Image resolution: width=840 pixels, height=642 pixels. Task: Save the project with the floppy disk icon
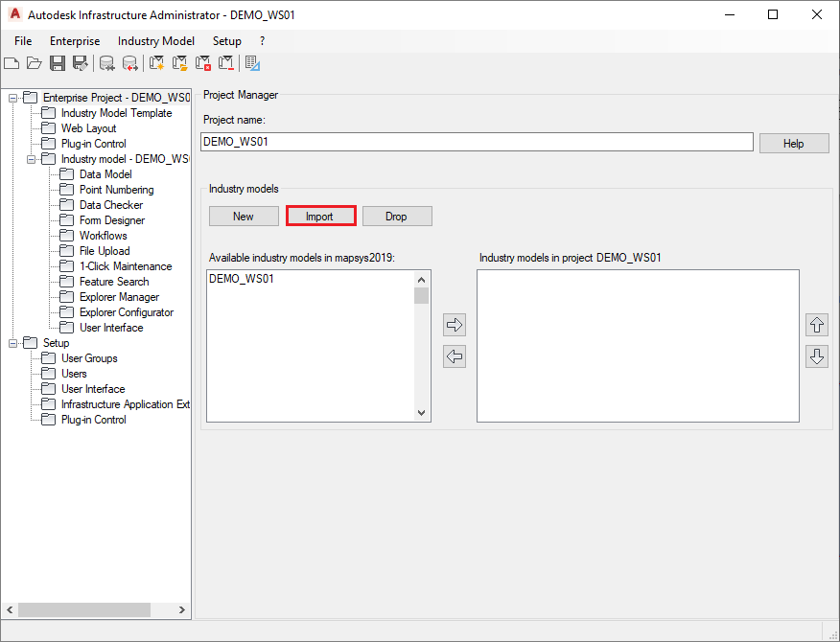[x=58, y=63]
